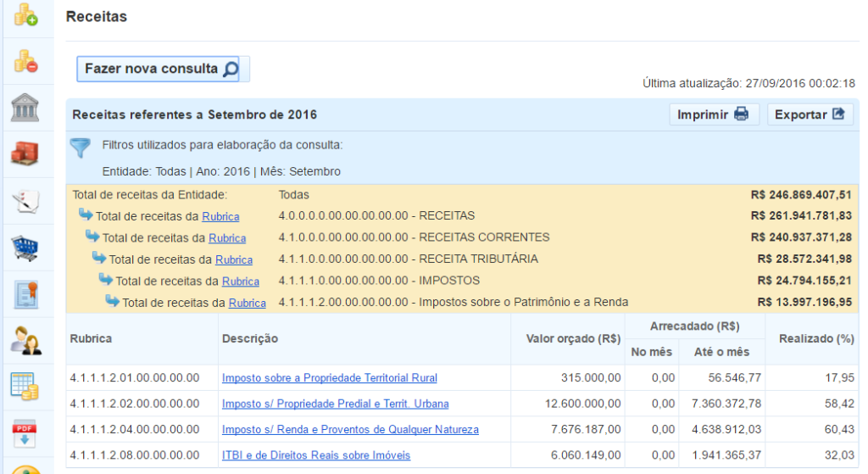Click Rubrica link in the IMPOSTOS row

tap(241, 282)
